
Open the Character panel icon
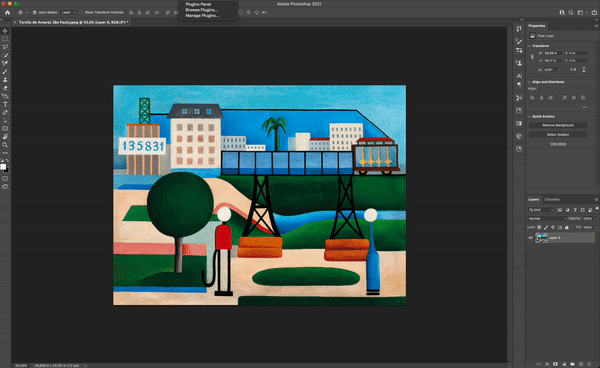pyautogui.click(x=519, y=76)
